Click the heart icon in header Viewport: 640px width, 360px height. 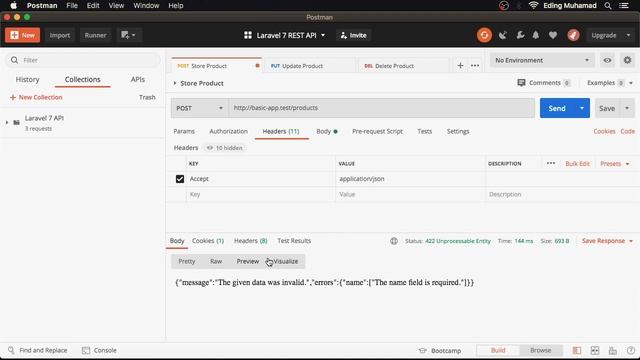(x=553, y=36)
